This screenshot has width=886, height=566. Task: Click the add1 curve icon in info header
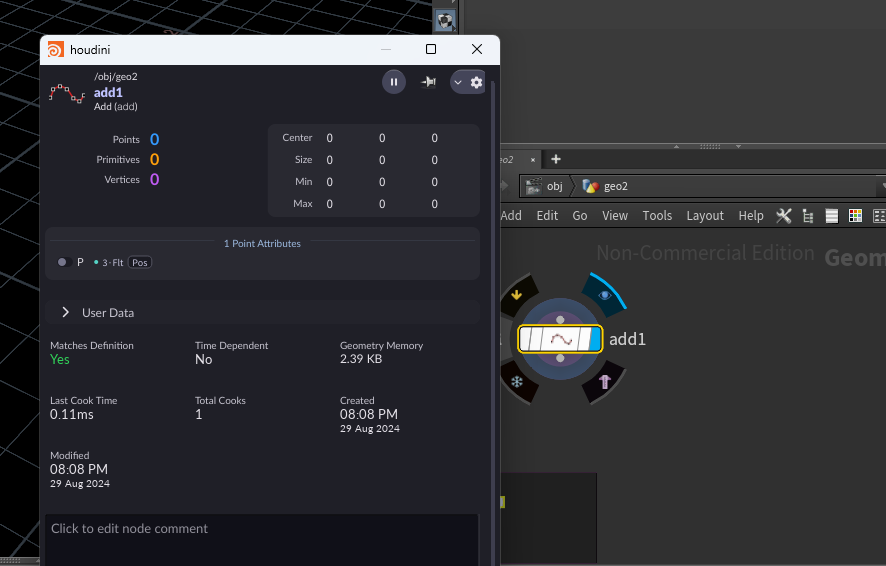[67, 94]
